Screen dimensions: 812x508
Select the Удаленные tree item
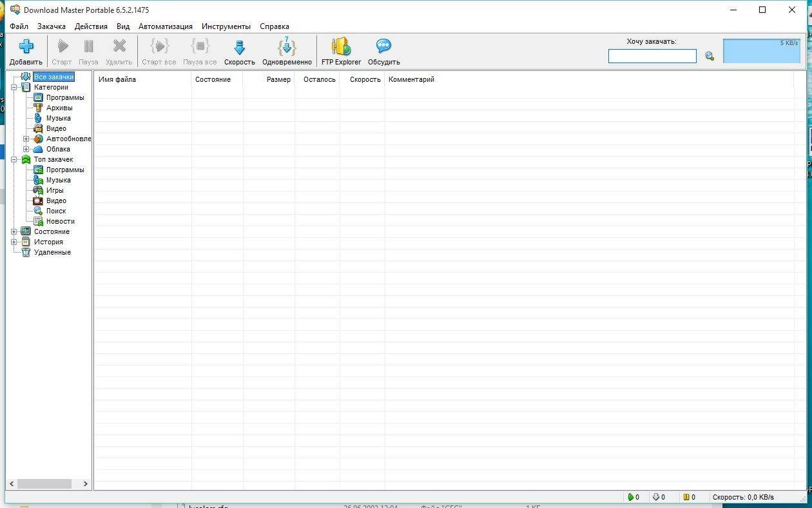point(52,252)
